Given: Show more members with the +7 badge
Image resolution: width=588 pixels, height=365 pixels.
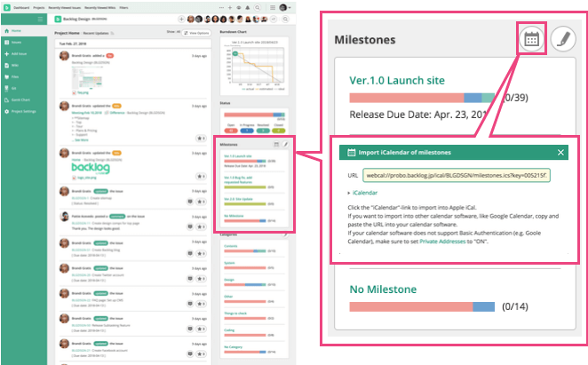Looking at the screenshot, I should [x=274, y=20].
